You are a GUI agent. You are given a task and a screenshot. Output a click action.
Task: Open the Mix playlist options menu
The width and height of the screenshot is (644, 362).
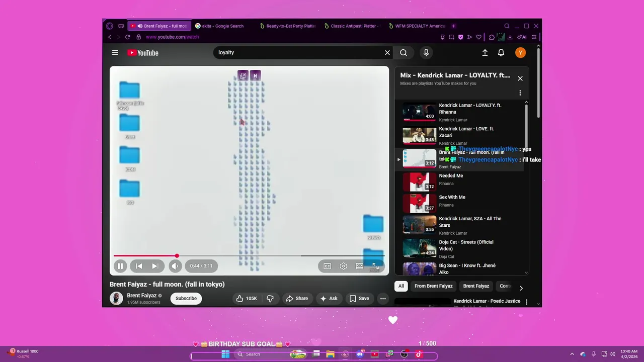pyautogui.click(x=520, y=93)
